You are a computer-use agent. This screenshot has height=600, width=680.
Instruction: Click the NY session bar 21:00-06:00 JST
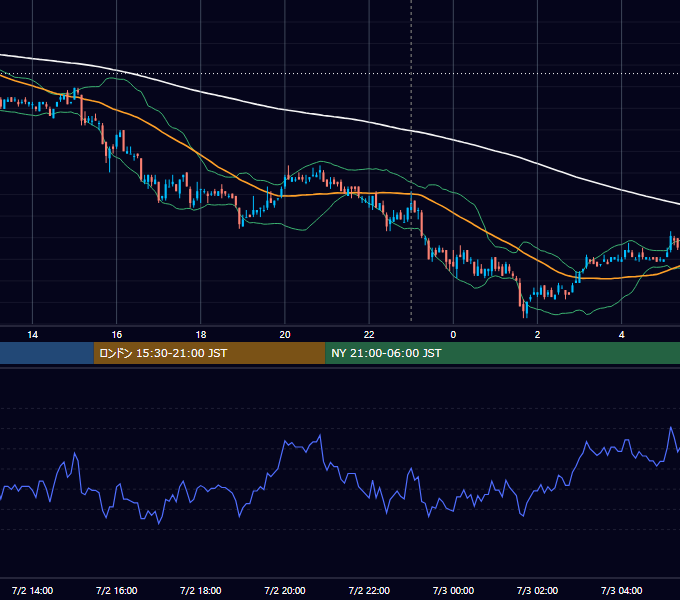[x=502, y=353]
